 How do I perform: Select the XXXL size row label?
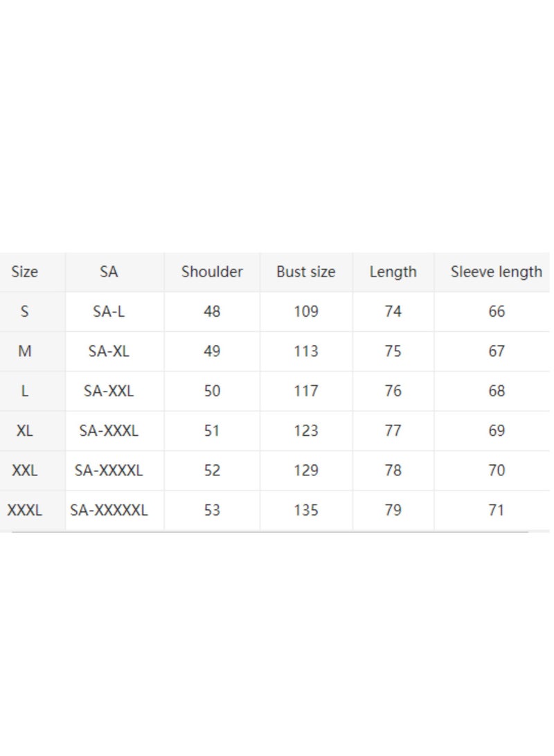(24, 510)
